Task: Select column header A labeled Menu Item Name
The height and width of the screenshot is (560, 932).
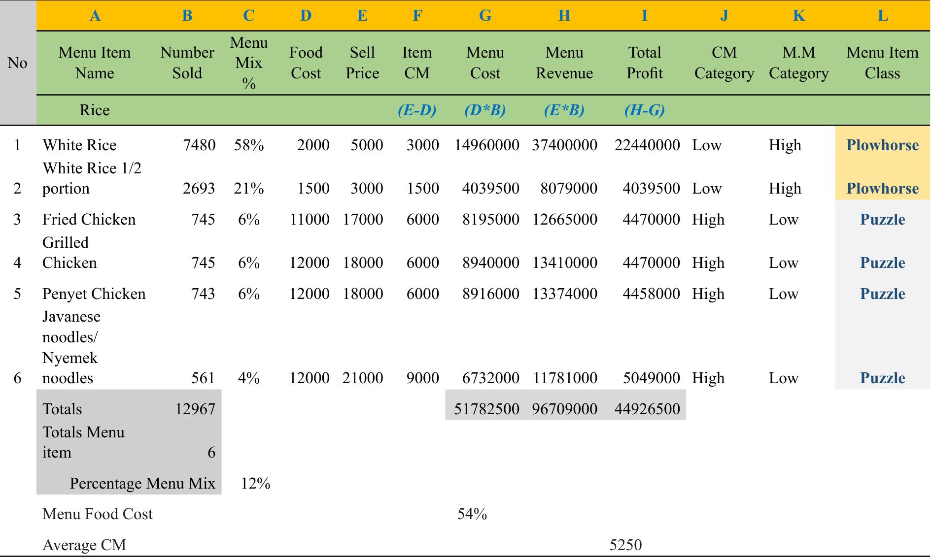Action: (95, 63)
